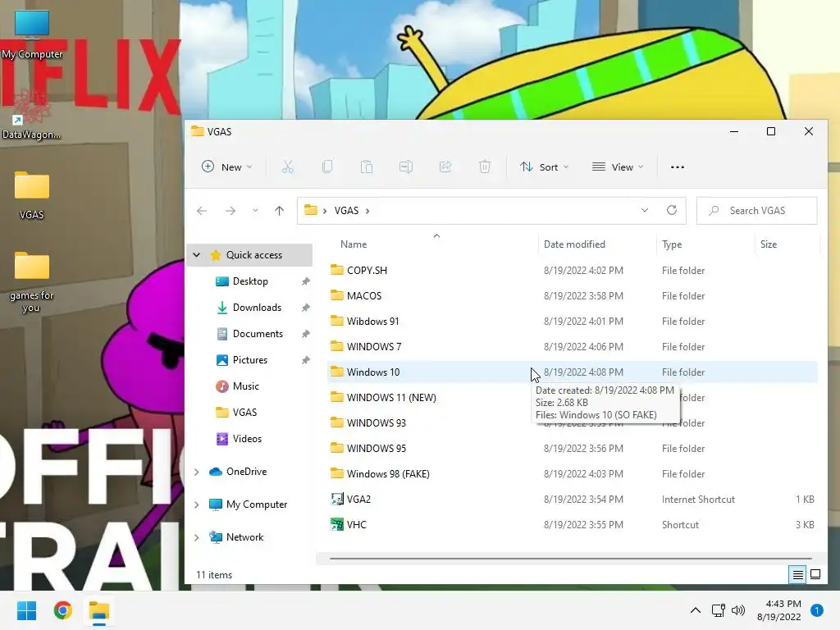This screenshot has height=630, width=840.
Task: Launch Google Chrome from taskbar
Action: coord(62,610)
